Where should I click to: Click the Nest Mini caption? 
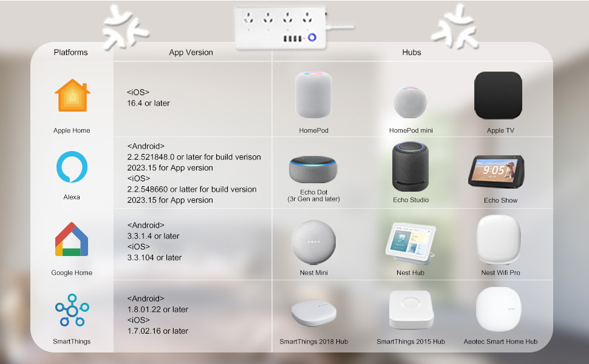click(314, 272)
